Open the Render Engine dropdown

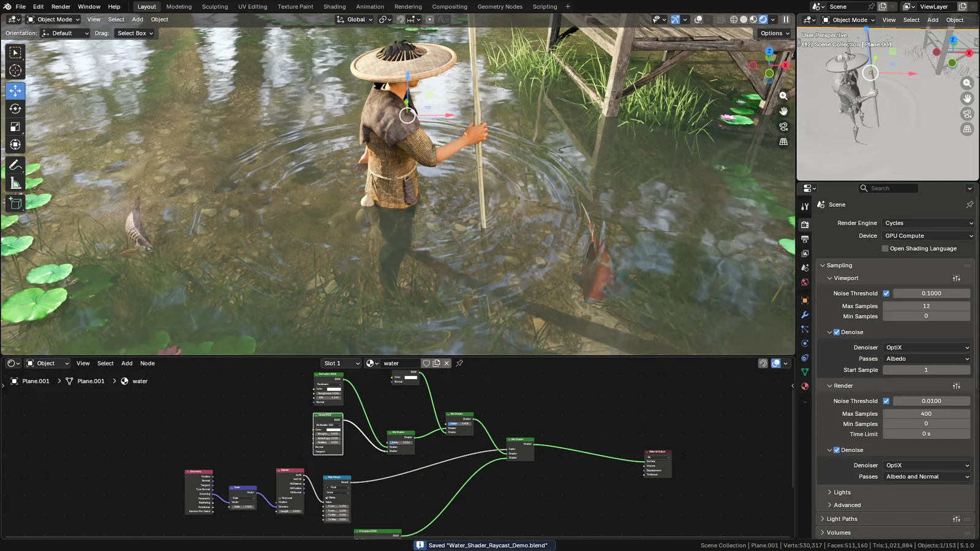pyautogui.click(x=927, y=222)
